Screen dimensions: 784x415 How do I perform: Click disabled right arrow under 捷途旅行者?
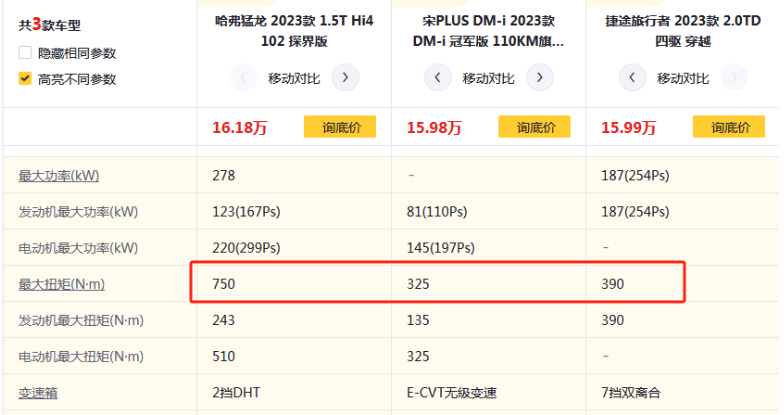click(734, 78)
